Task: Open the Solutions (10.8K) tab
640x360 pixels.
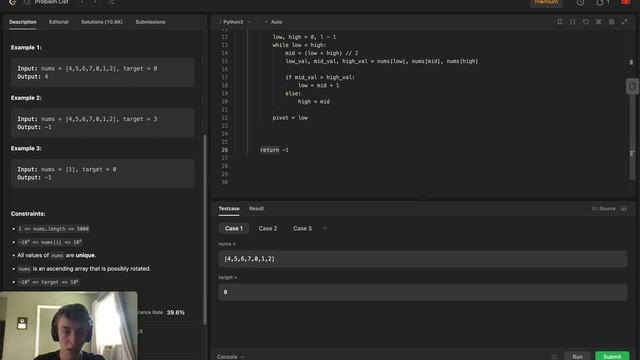Action: [102, 22]
